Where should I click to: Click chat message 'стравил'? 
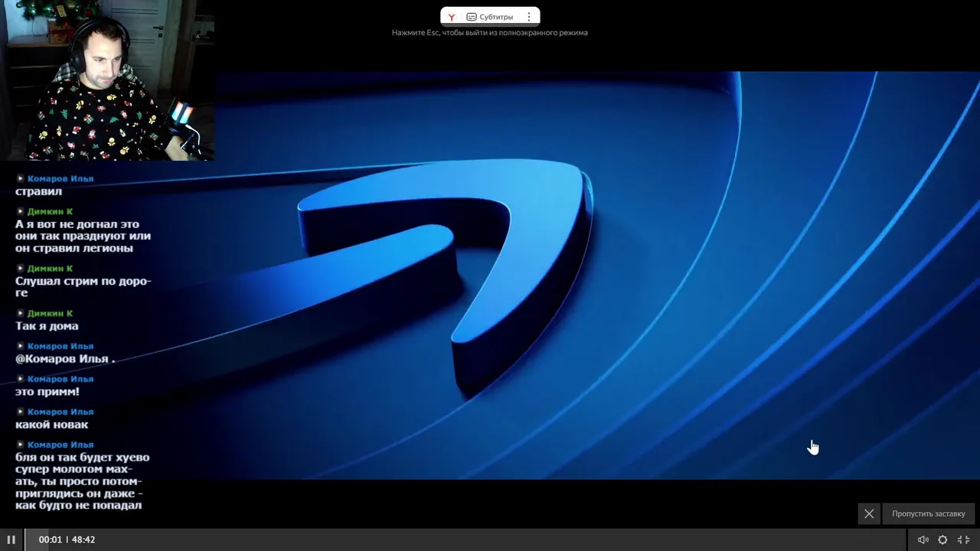coord(38,191)
